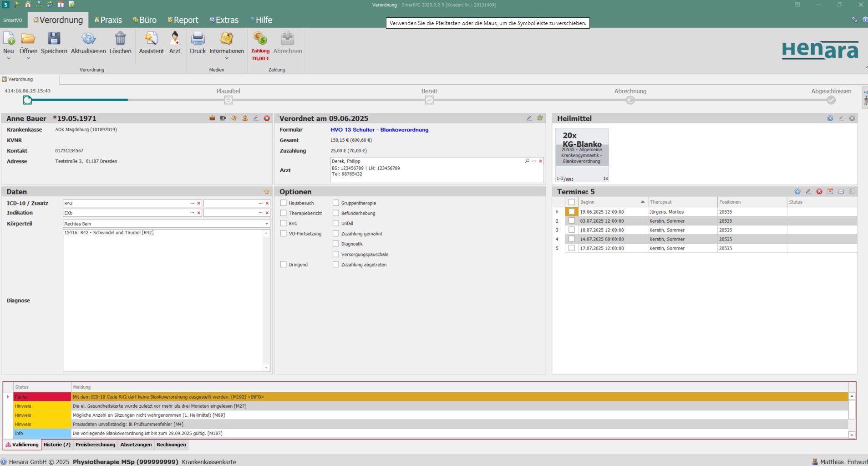Click into the Diagnose text field
The width and height of the screenshot is (868, 466).
pyautogui.click(x=163, y=301)
